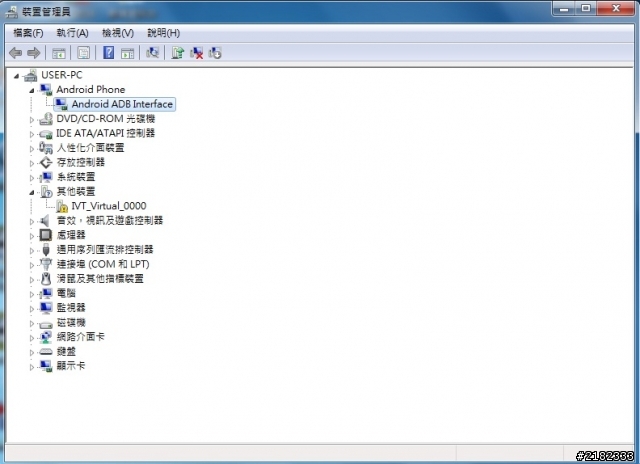
Task: Click the USER-PC computer icon
Action: click(31, 75)
